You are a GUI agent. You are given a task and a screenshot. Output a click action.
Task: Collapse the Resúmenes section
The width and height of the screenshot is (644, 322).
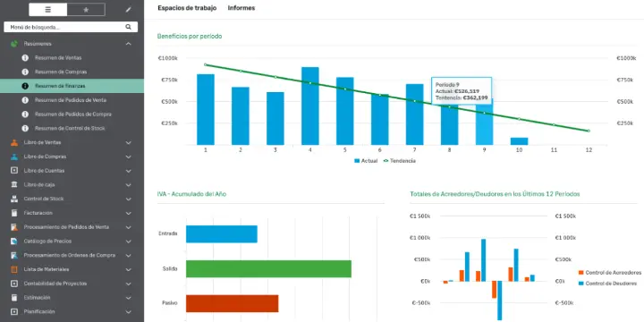click(128, 44)
